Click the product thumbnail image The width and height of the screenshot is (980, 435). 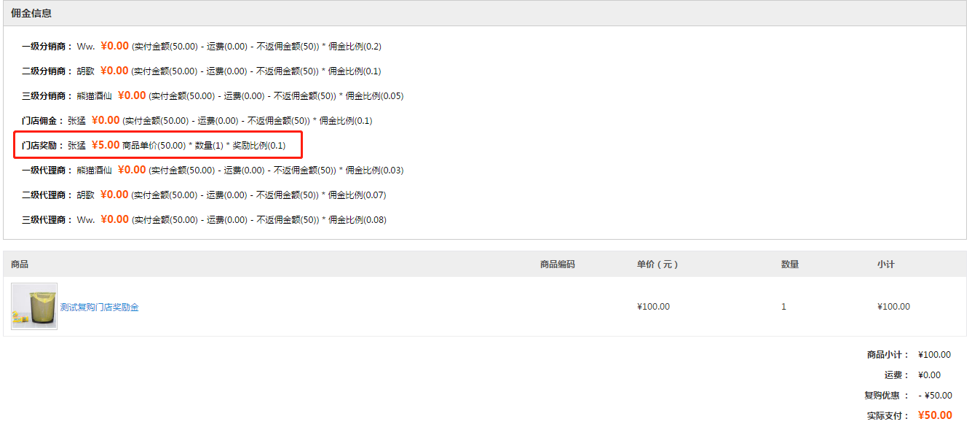pyautogui.click(x=34, y=306)
